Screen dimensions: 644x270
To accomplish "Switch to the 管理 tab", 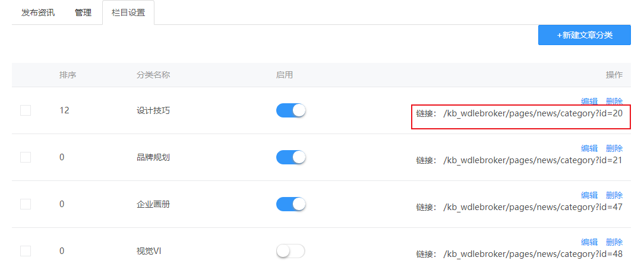I will point(83,12).
